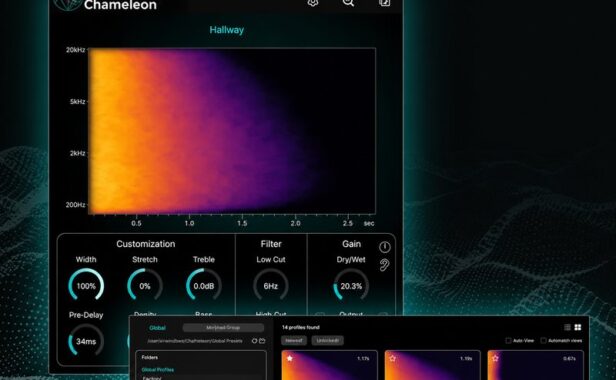Viewport: 616px width, 380px height.
Task: Select the Morphed Group tab
Action: point(223,328)
